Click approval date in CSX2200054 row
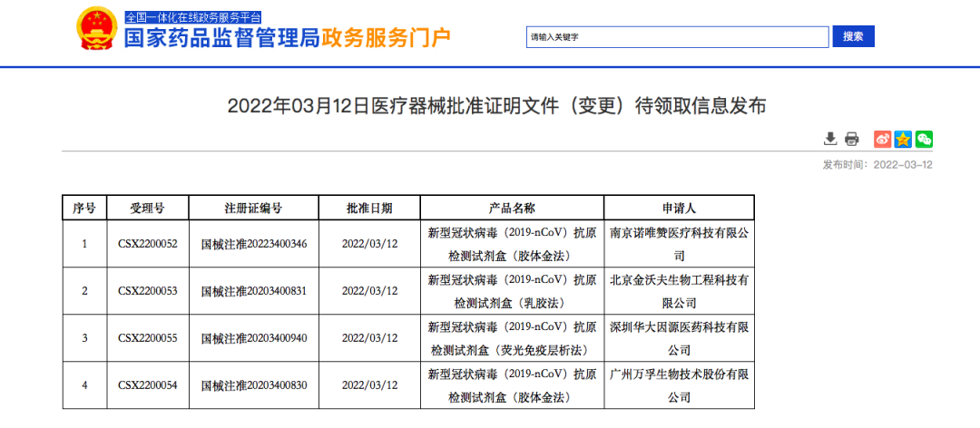 click(369, 385)
